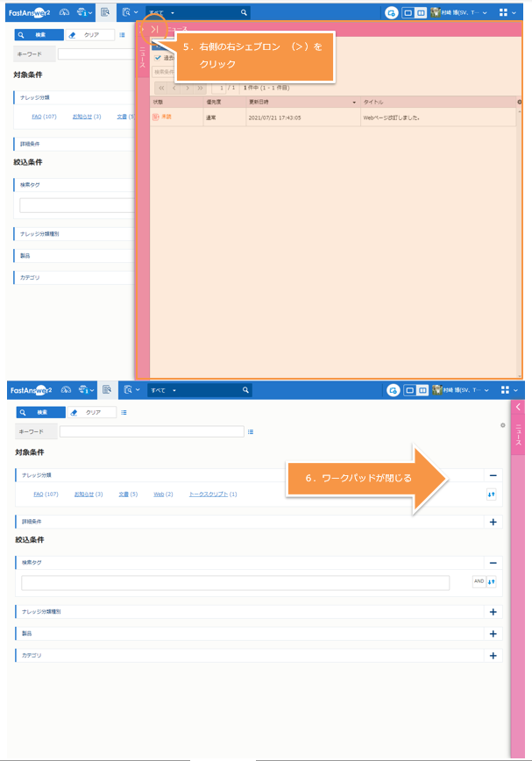Click the next page arrow in the news list pagination

click(188, 88)
